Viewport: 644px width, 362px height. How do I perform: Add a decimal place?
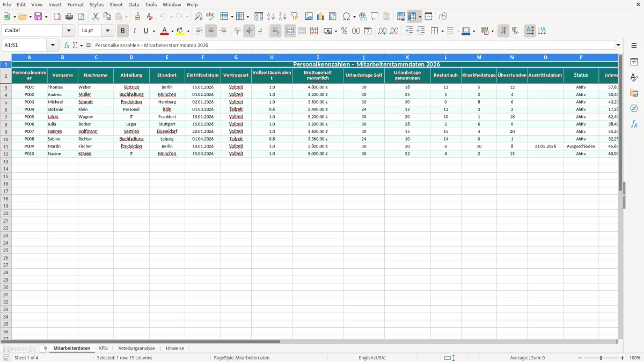tap(382, 31)
